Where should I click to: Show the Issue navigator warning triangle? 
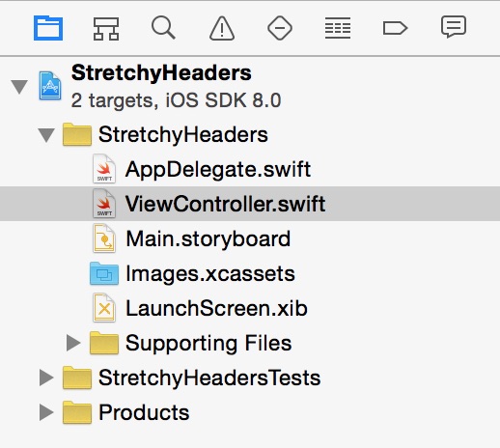pos(222,29)
